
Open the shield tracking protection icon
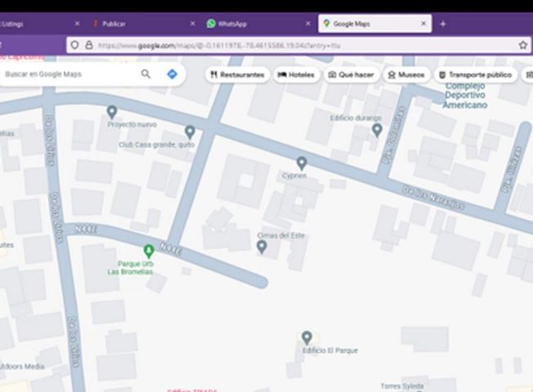click(74, 45)
